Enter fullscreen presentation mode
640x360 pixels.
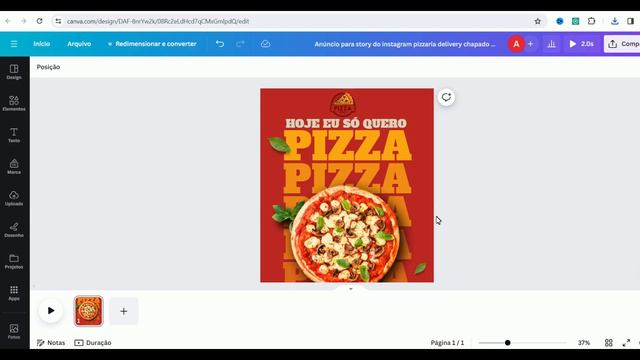626,343
